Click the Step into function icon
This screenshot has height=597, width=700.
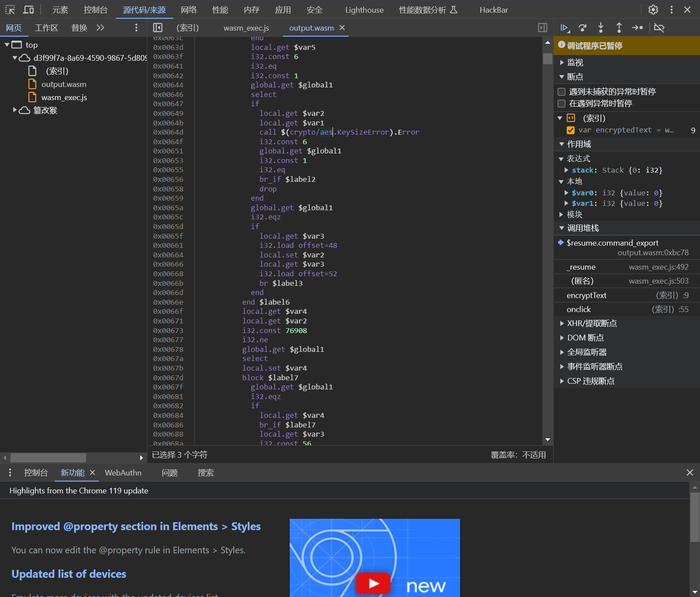pos(601,28)
